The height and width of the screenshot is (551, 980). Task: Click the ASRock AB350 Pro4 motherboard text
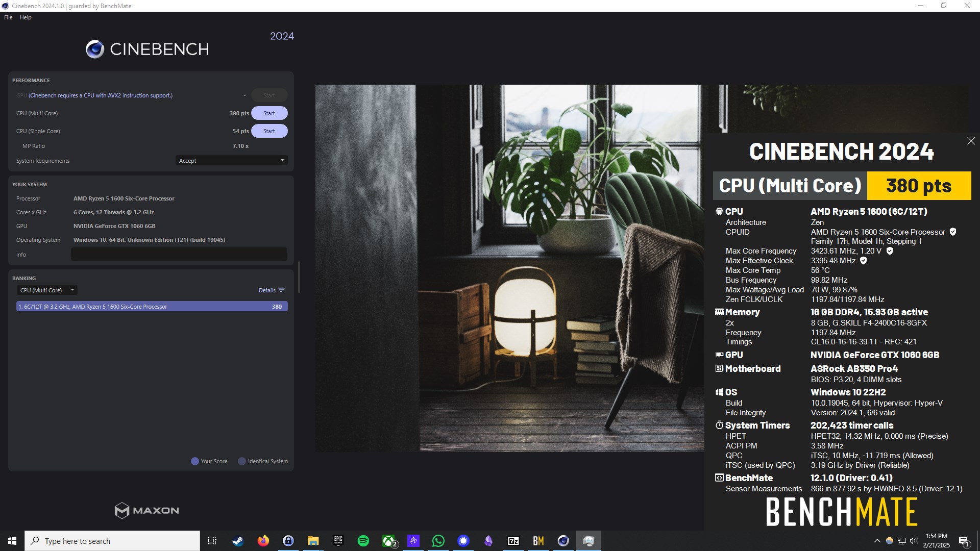pyautogui.click(x=854, y=368)
